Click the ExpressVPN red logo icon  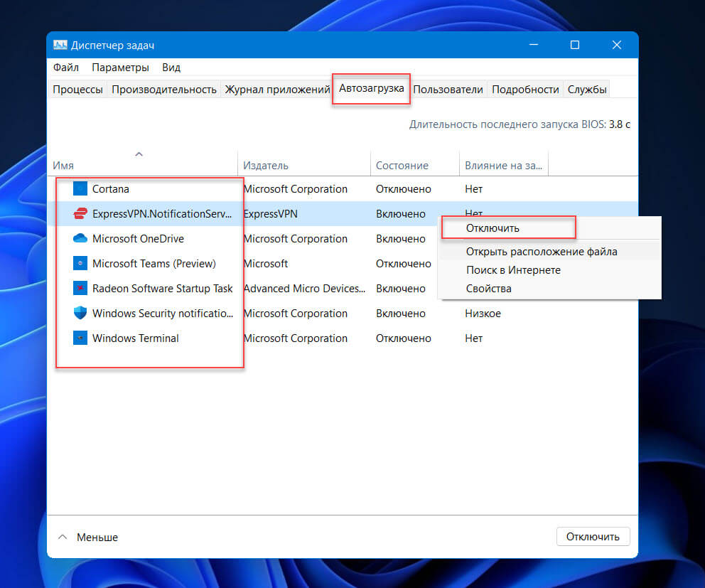point(80,213)
